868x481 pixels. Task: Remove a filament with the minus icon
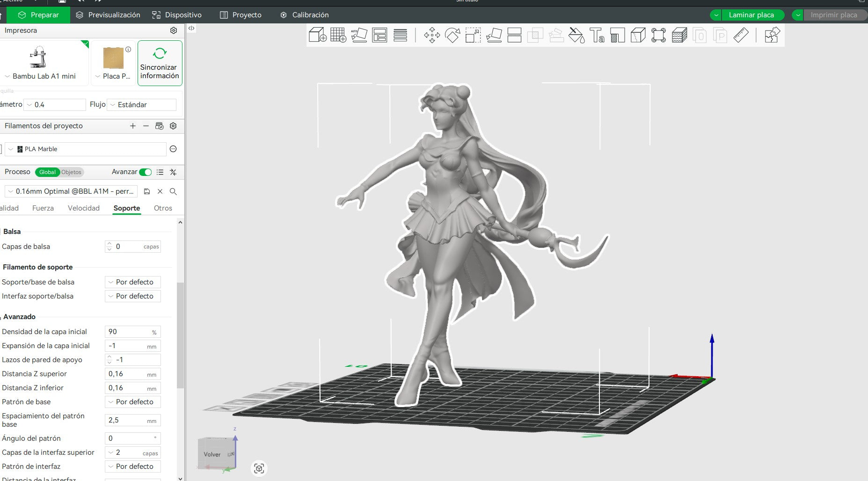(146, 126)
